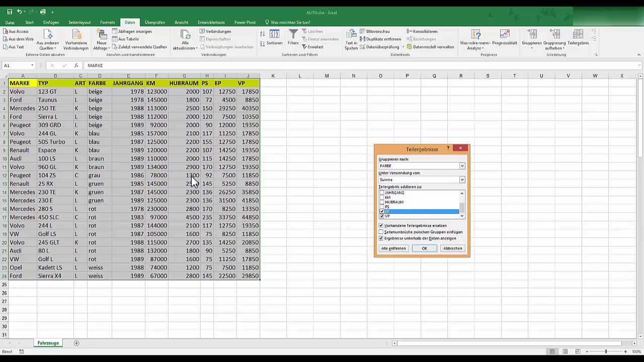This screenshot has height=362, width=644.
Task: Click Abfragen anzeigen
Action: (131, 32)
